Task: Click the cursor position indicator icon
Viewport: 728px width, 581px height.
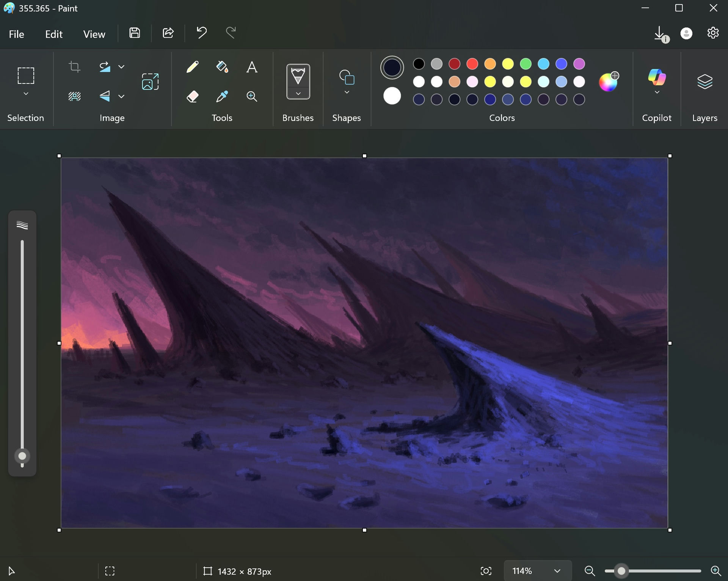Action: (11, 571)
